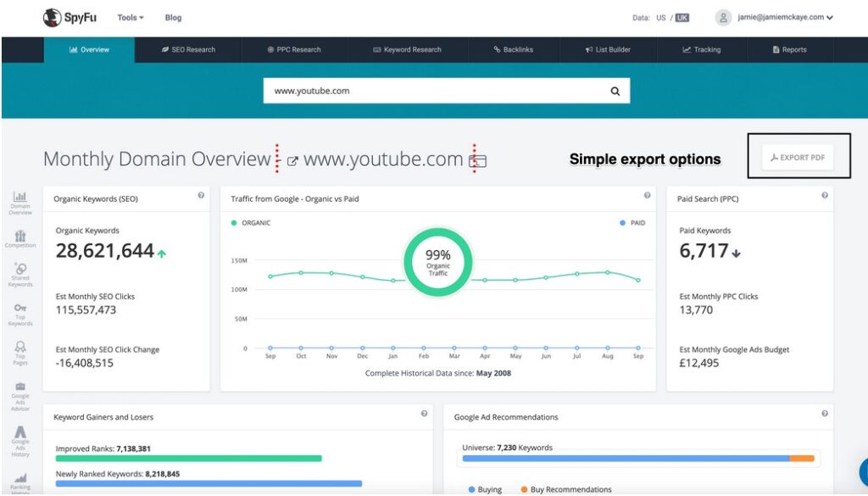Open the SEO Research tab
The height and width of the screenshot is (496, 868).
tap(188, 50)
